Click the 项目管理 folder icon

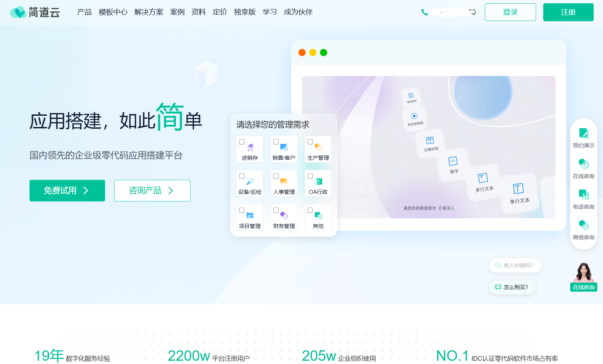[250, 215]
